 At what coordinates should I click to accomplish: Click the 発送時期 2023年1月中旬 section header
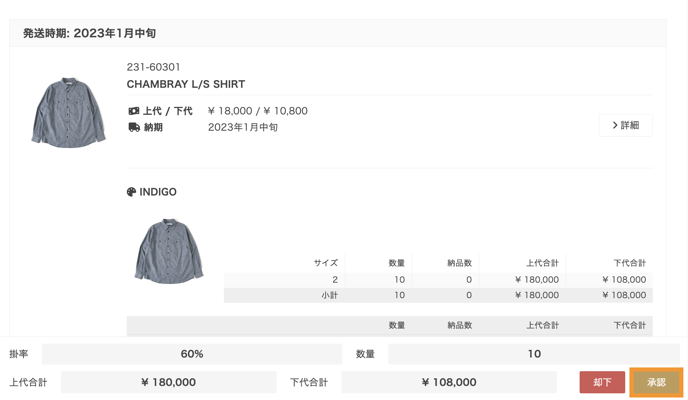[x=90, y=33]
